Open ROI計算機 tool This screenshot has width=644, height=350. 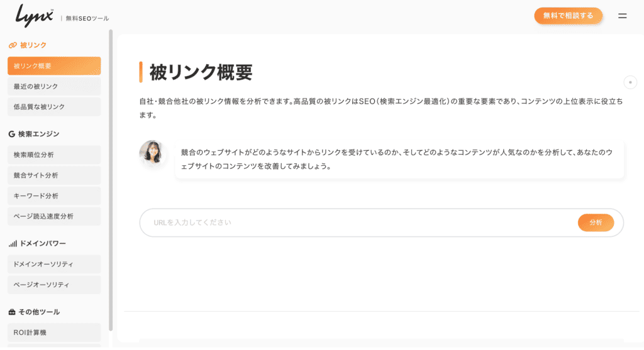coord(54,332)
